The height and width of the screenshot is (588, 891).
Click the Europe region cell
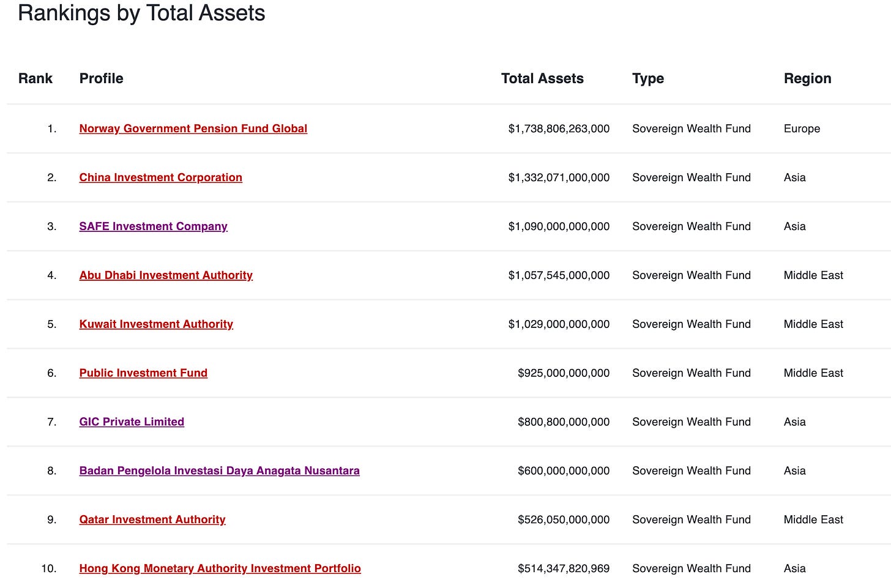(x=802, y=128)
